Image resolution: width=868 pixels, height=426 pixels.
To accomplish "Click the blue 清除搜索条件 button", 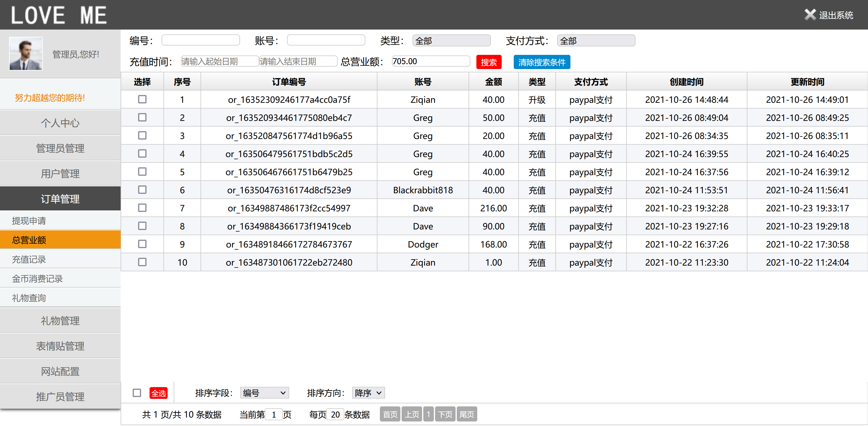I will [x=541, y=62].
